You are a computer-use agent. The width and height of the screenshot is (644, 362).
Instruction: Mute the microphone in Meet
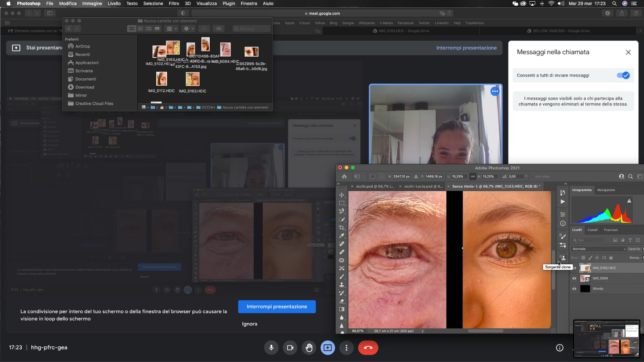coord(271,348)
